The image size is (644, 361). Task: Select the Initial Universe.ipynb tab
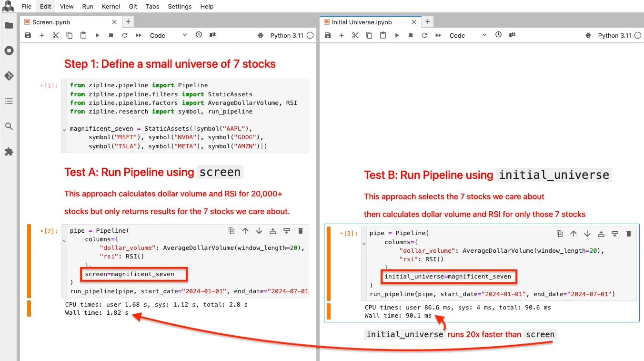(370, 22)
